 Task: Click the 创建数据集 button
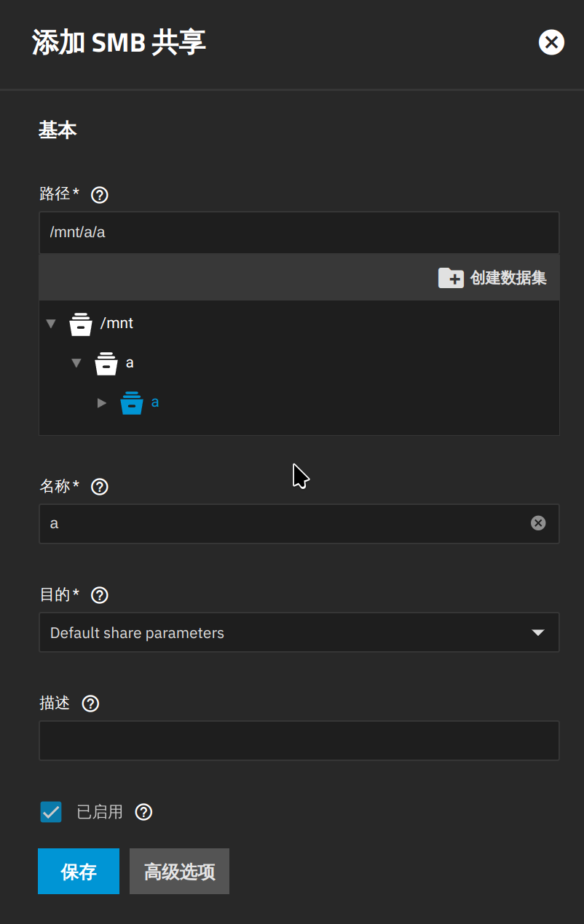click(492, 277)
